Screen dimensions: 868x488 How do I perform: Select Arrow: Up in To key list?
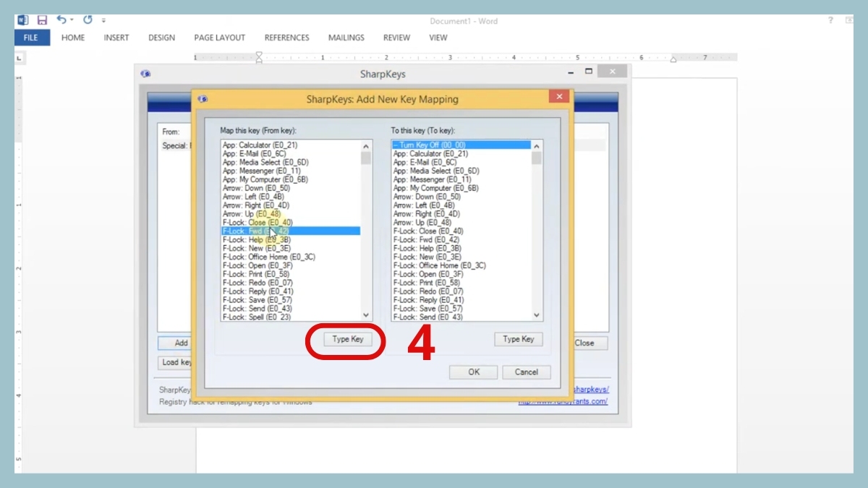click(x=461, y=223)
